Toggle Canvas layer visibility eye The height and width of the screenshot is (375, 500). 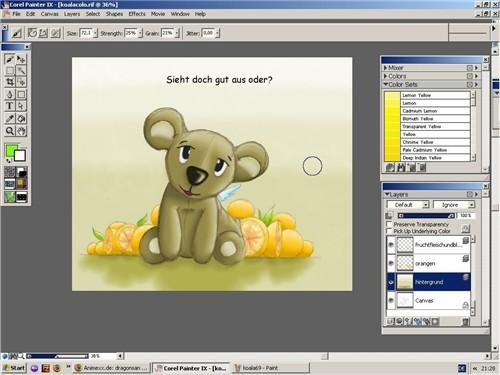click(391, 300)
